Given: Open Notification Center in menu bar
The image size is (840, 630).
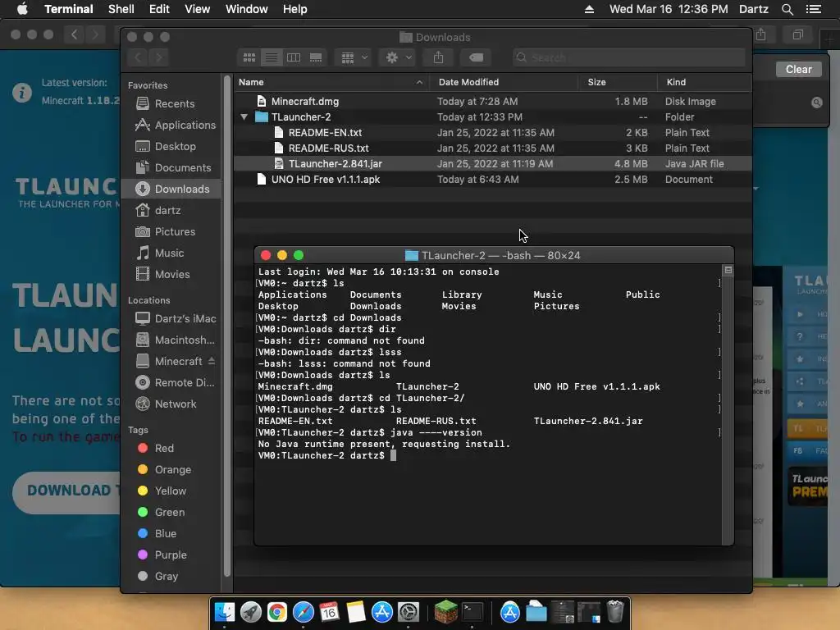Looking at the screenshot, I should click(813, 9).
